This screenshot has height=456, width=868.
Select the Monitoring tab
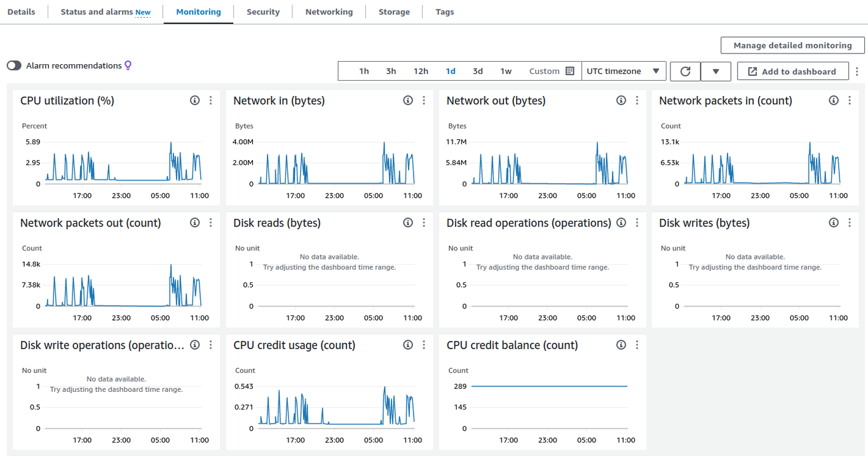tap(198, 12)
